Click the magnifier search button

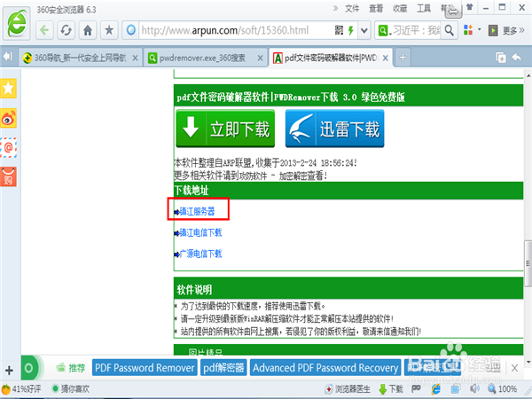coord(450,30)
